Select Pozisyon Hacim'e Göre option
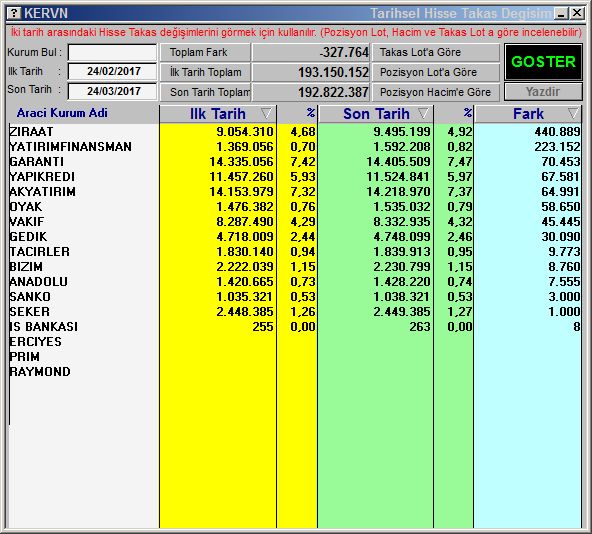592x534 pixels. (x=436, y=92)
